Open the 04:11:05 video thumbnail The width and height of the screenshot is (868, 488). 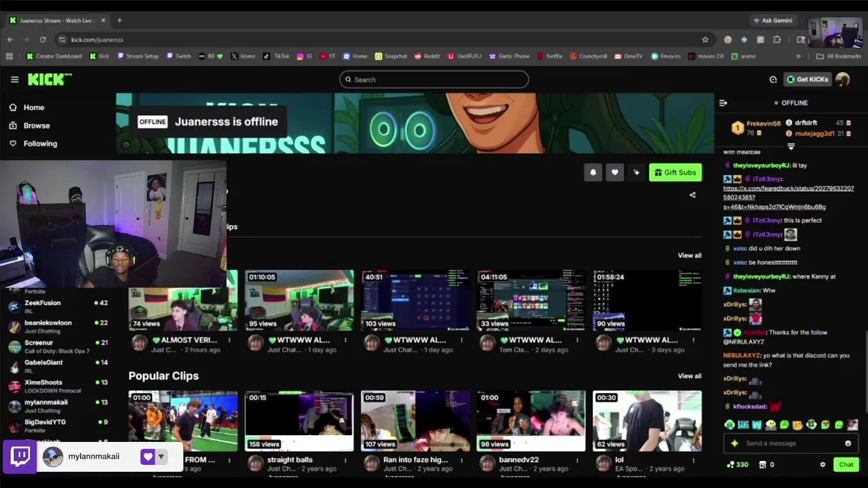(x=531, y=300)
